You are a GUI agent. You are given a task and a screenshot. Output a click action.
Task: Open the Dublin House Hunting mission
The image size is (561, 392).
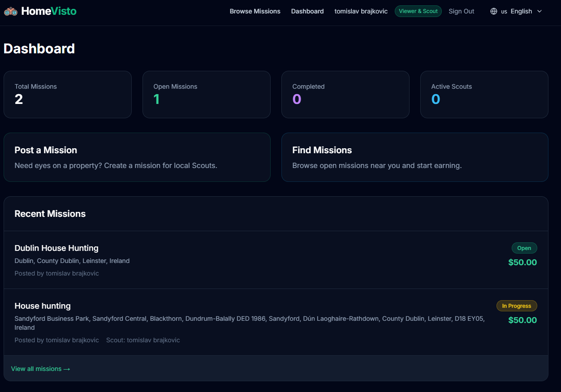coord(56,248)
